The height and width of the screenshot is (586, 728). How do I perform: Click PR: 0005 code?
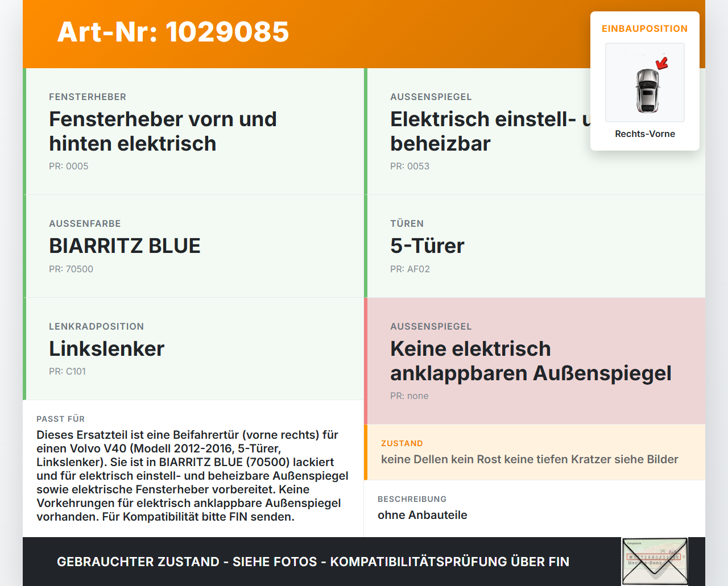pyautogui.click(x=69, y=166)
